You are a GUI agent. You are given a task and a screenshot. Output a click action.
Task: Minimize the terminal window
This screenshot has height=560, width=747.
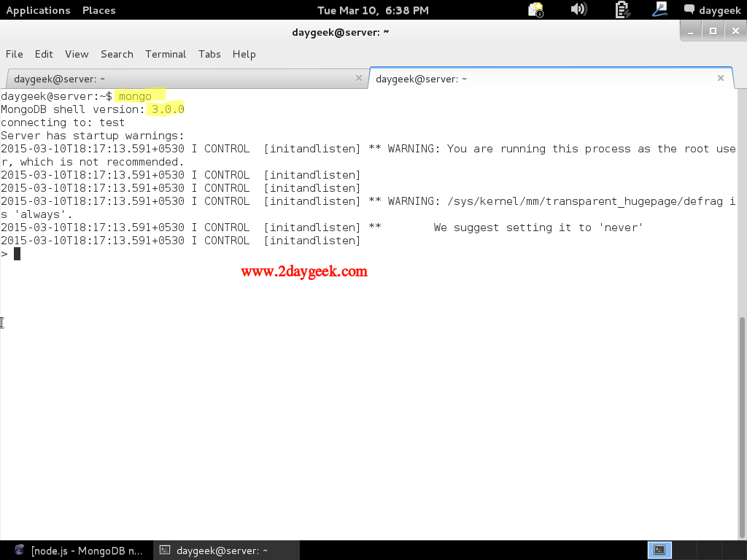tap(691, 31)
